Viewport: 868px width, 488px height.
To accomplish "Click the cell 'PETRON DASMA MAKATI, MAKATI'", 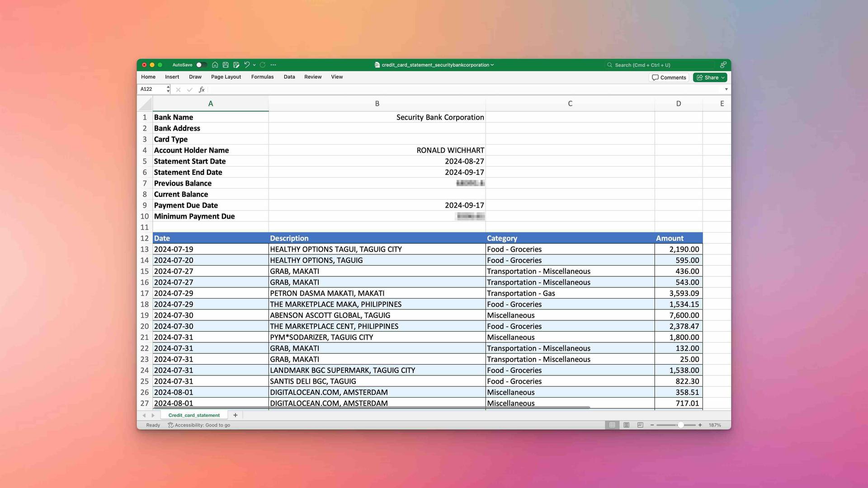I will [377, 293].
